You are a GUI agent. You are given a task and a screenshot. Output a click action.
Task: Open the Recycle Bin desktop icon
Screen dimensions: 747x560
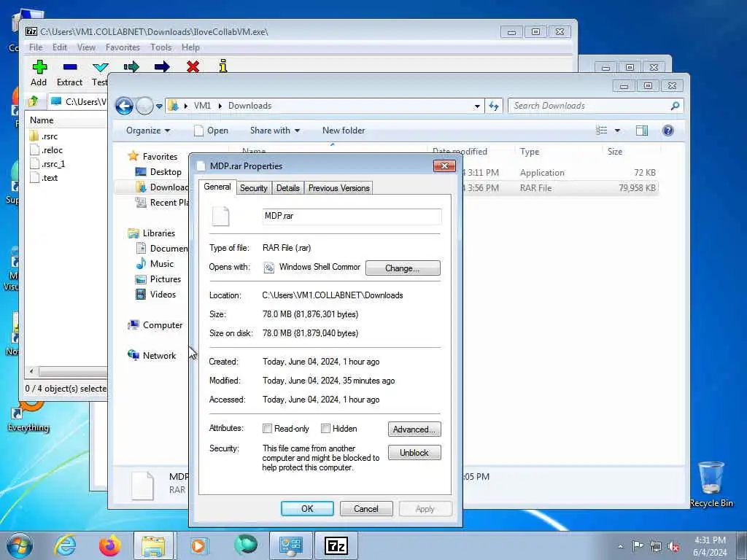[711, 484]
